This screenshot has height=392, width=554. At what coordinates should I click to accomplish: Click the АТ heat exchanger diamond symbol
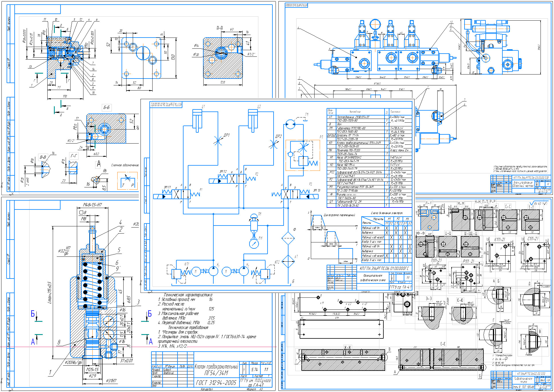coord(288,261)
